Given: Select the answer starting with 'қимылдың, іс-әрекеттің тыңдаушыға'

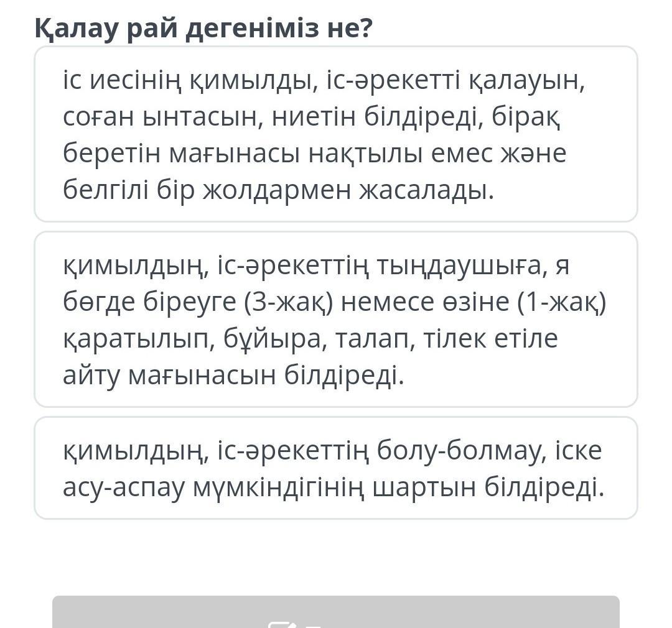Looking at the screenshot, I should [336, 319].
